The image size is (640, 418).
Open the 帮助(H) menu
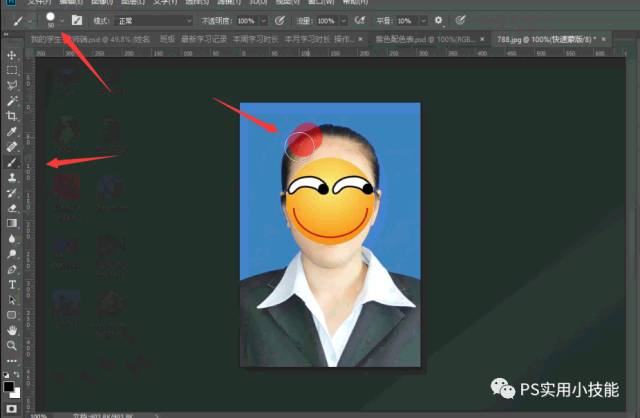[x=355, y=2]
